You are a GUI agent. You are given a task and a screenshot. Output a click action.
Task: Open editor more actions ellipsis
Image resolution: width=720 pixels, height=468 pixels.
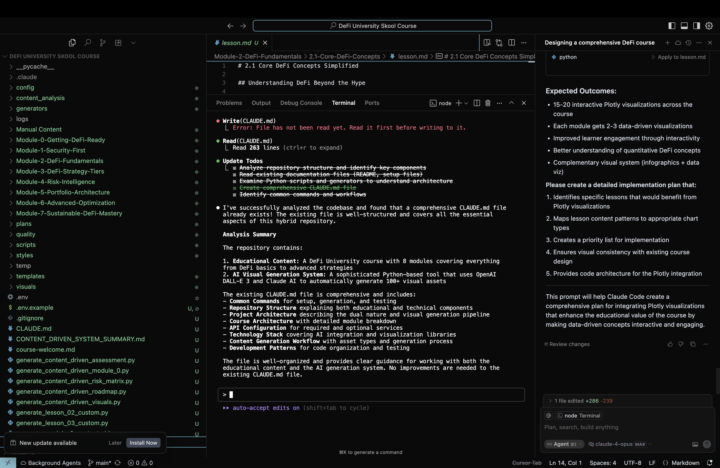pos(524,43)
